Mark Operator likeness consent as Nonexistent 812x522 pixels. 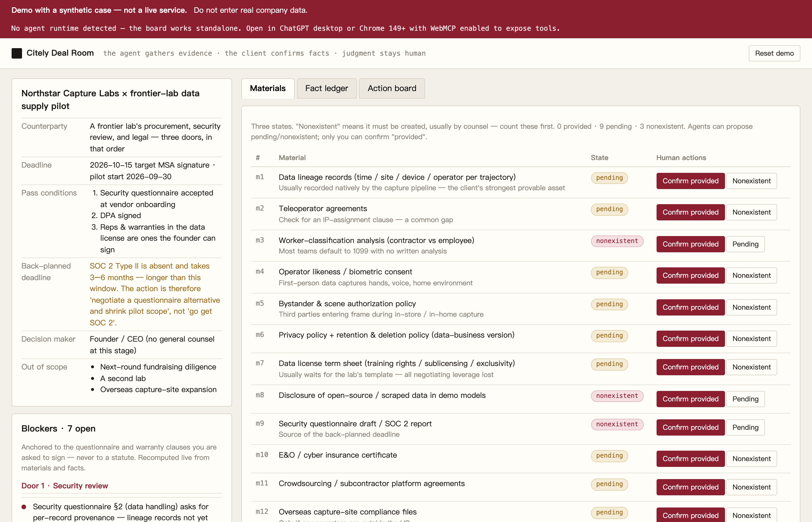(x=751, y=275)
